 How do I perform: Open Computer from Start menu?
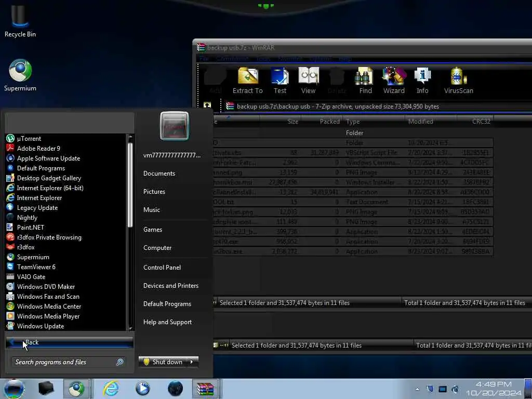point(157,248)
